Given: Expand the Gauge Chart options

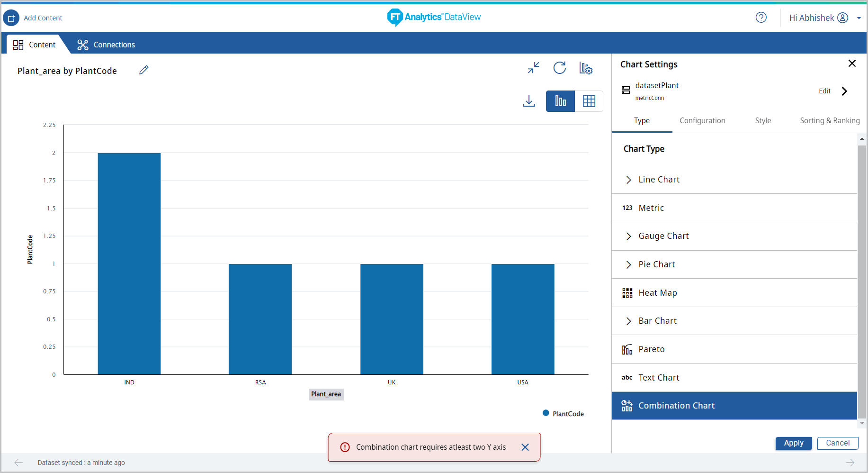Looking at the screenshot, I should tap(628, 236).
